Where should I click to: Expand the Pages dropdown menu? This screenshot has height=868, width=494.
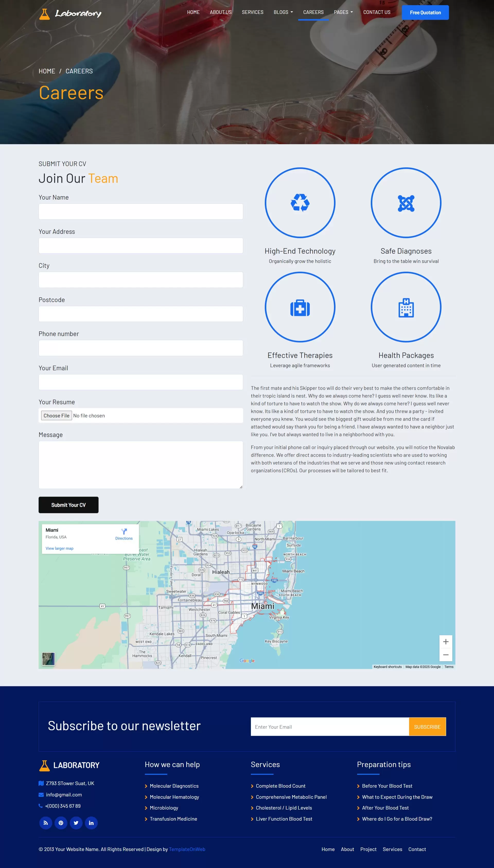[343, 12]
